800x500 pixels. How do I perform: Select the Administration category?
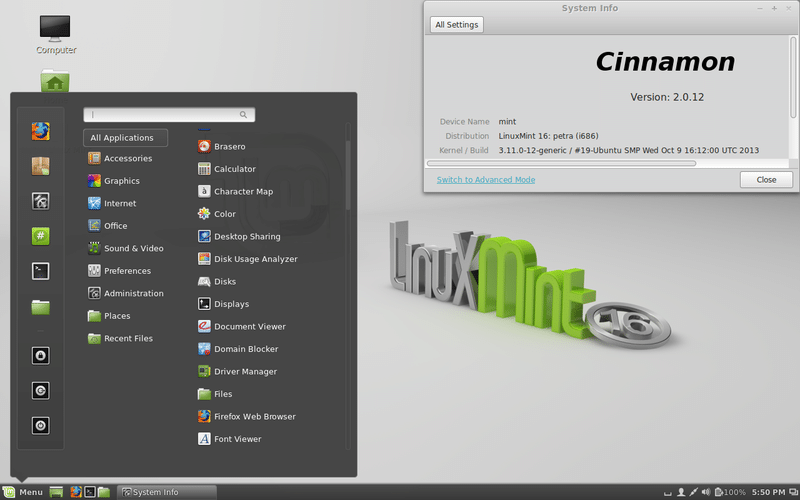[126, 293]
